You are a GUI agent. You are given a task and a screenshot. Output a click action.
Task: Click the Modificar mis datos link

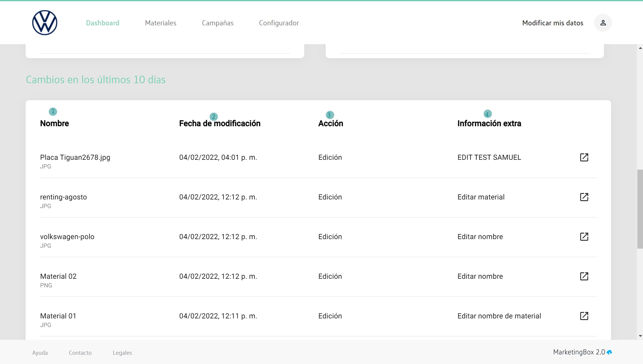[552, 23]
